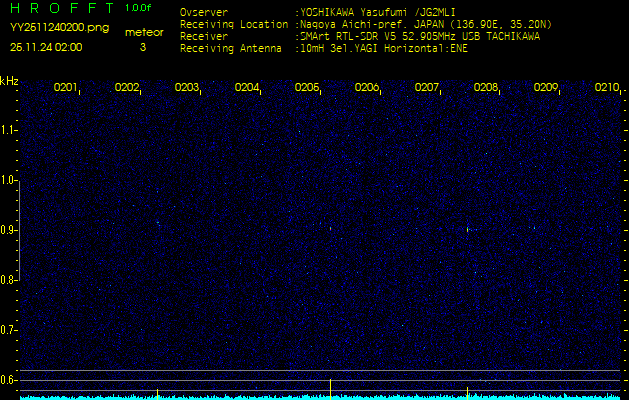Select the 0205 time marker label
The image size is (629, 400).
pos(306,87)
